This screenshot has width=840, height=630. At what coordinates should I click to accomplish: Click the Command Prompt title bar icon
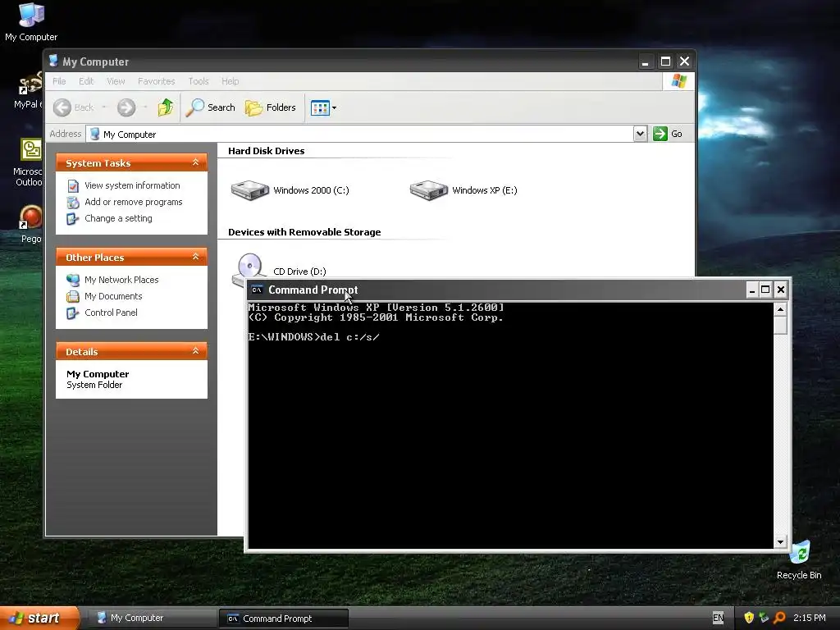[x=257, y=290]
